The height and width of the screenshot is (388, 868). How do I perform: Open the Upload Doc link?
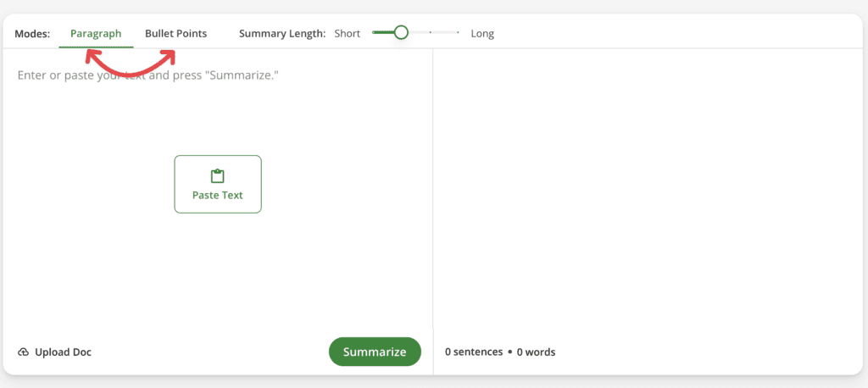coord(63,352)
